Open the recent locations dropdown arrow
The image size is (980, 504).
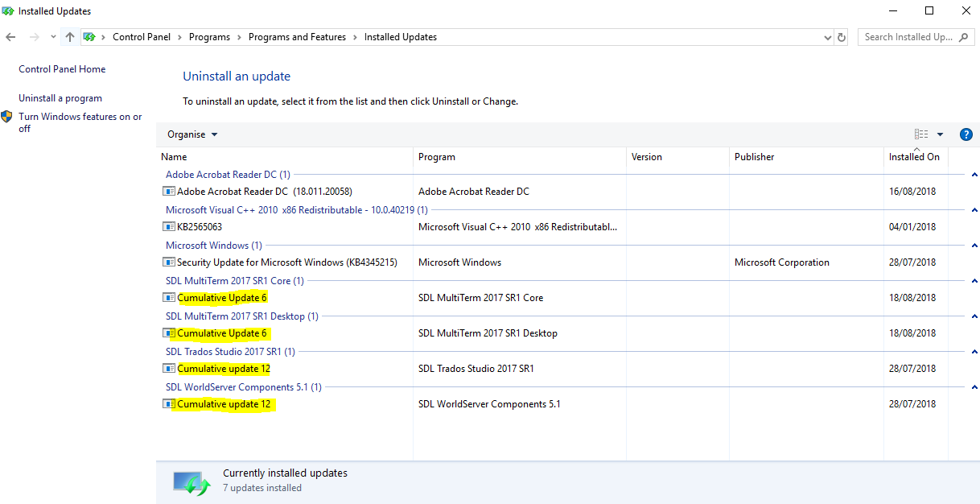[x=53, y=37]
